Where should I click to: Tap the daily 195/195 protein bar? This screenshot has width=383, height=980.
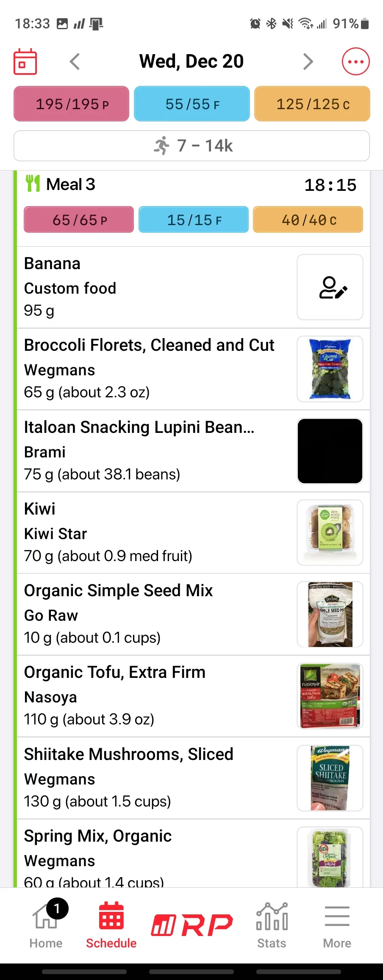(71, 104)
